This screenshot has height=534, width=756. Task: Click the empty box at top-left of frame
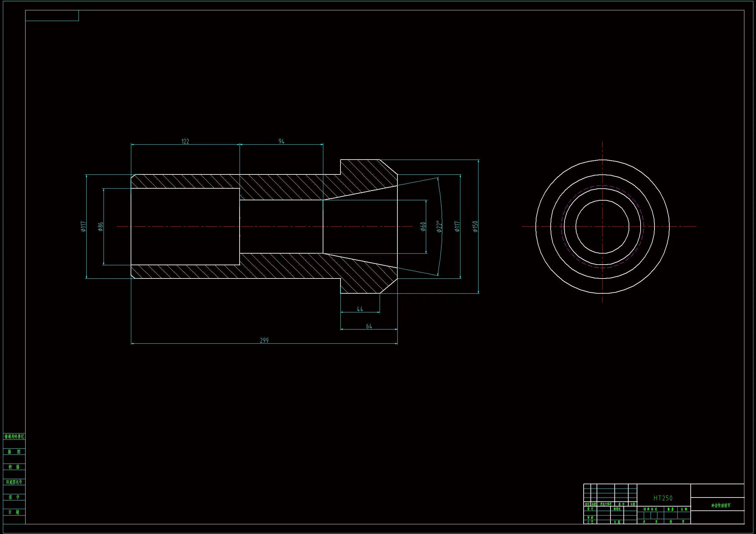(52, 16)
